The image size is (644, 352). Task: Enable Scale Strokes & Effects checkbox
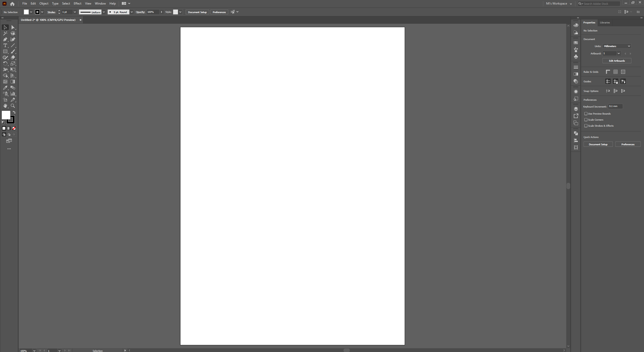586,126
